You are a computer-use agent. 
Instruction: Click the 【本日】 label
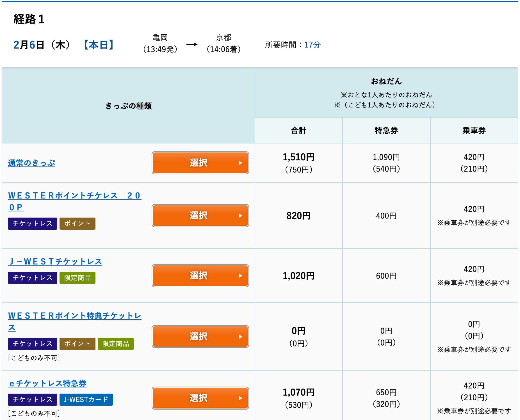99,45
